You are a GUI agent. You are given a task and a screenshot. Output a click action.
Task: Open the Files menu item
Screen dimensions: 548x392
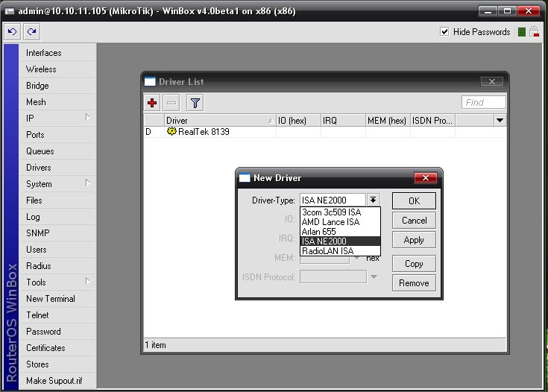[x=57, y=200]
